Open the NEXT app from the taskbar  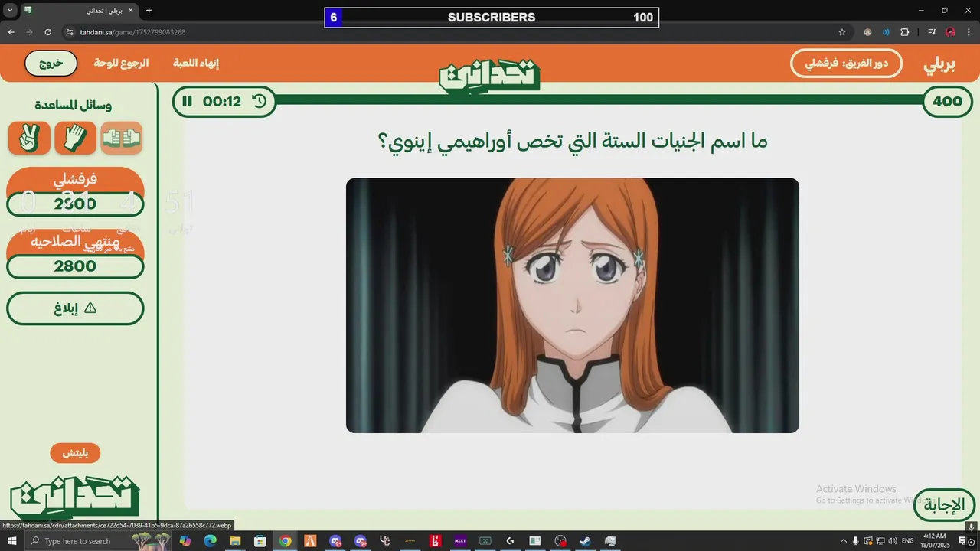tap(460, 541)
